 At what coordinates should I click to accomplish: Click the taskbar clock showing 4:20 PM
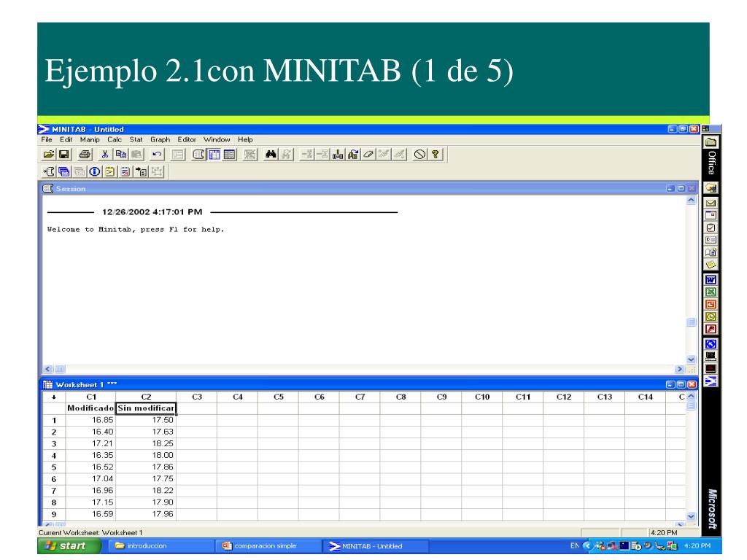tap(697, 545)
